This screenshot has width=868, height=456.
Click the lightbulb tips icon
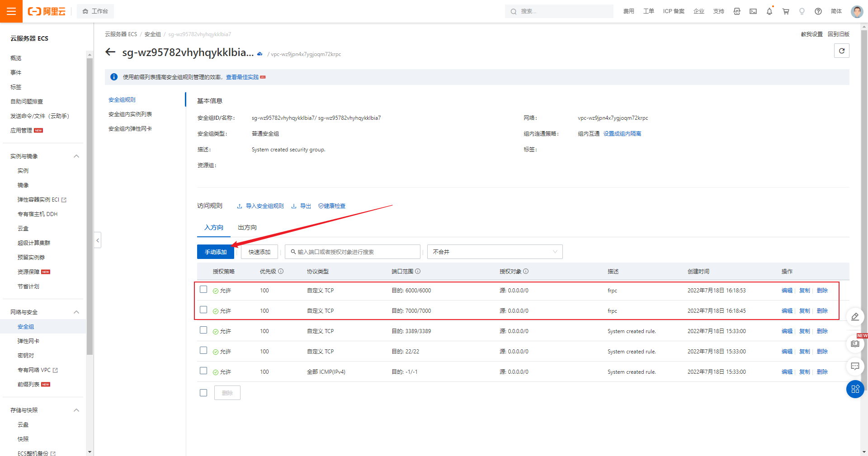pyautogui.click(x=802, y=11)
